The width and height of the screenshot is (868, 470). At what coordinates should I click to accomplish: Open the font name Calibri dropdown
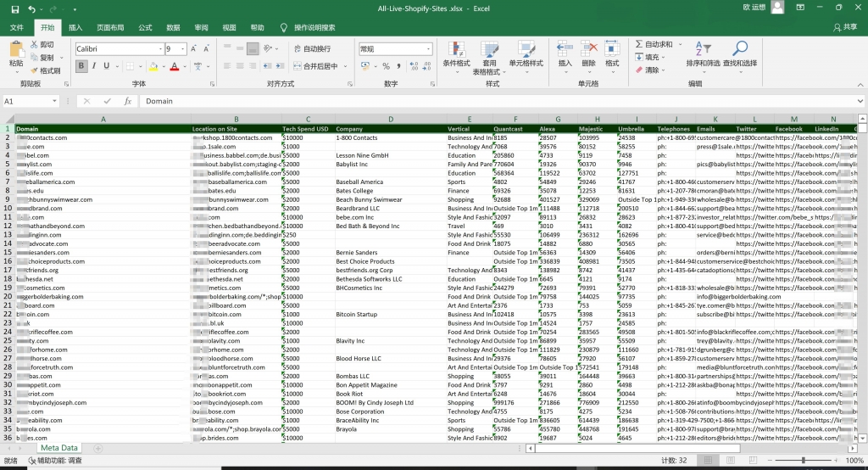pos(160,48)
